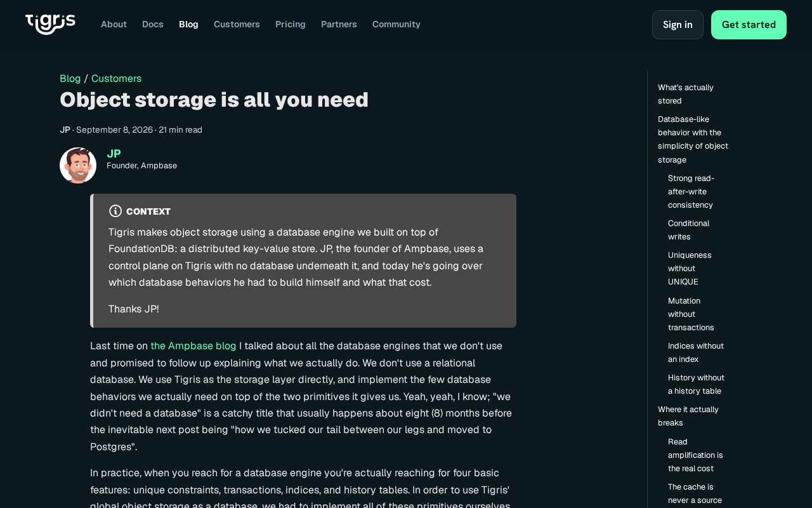Jump to "History without a history table"
The image size is (812, 508).
coord(696,384)
